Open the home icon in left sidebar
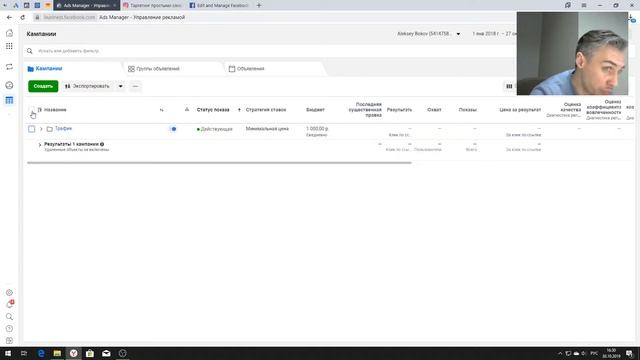This screenshot has width=640, height=360. pos(9,33)
